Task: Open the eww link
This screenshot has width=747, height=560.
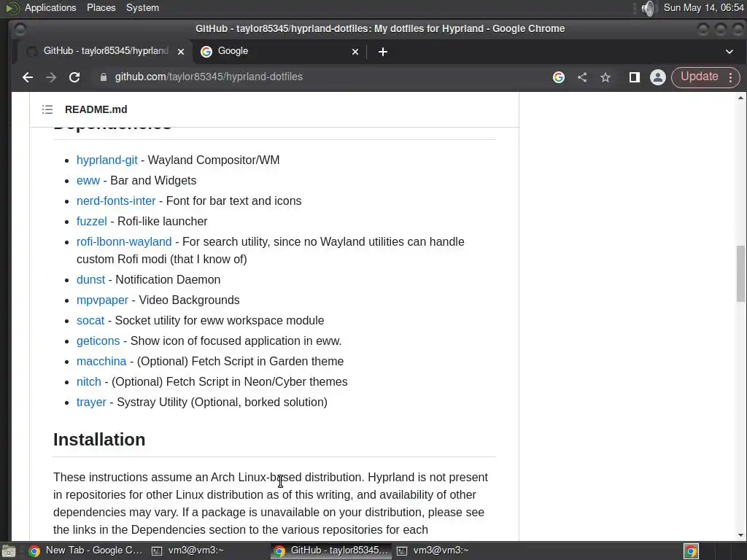Action: pyautogui.click(x=88, y=181)
